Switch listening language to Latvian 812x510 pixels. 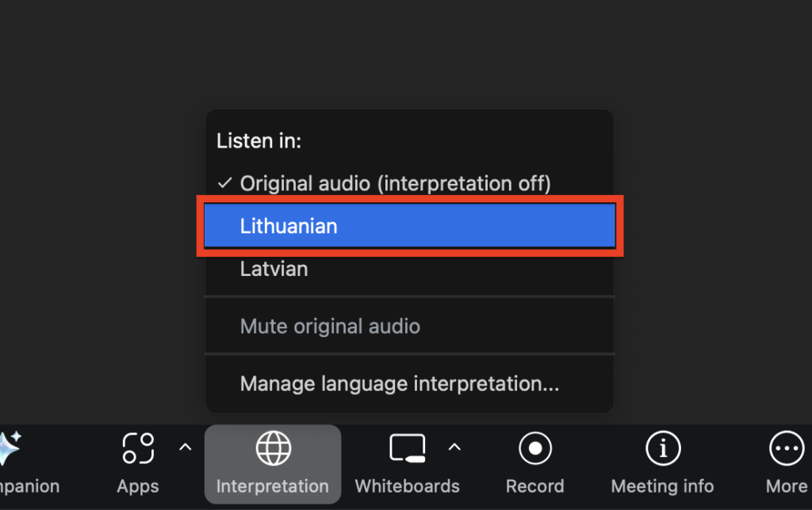click(274, 269)
